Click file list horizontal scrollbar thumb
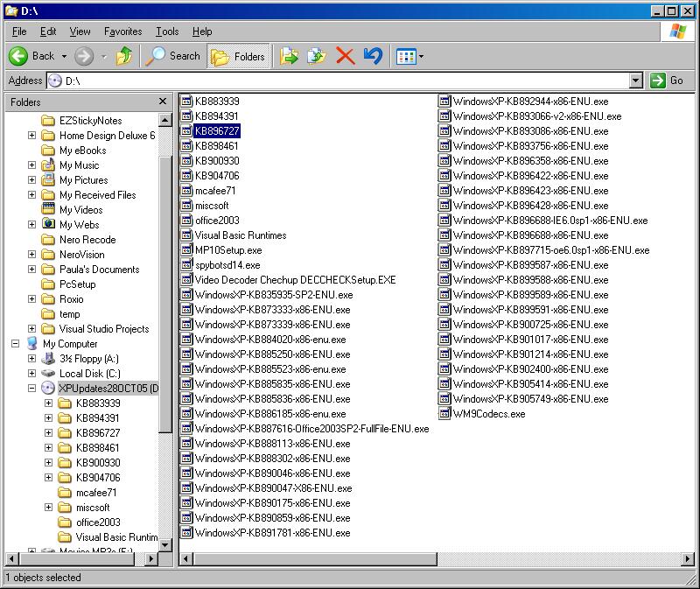Screen dimensions: 700x589 [x=315, y=558]
